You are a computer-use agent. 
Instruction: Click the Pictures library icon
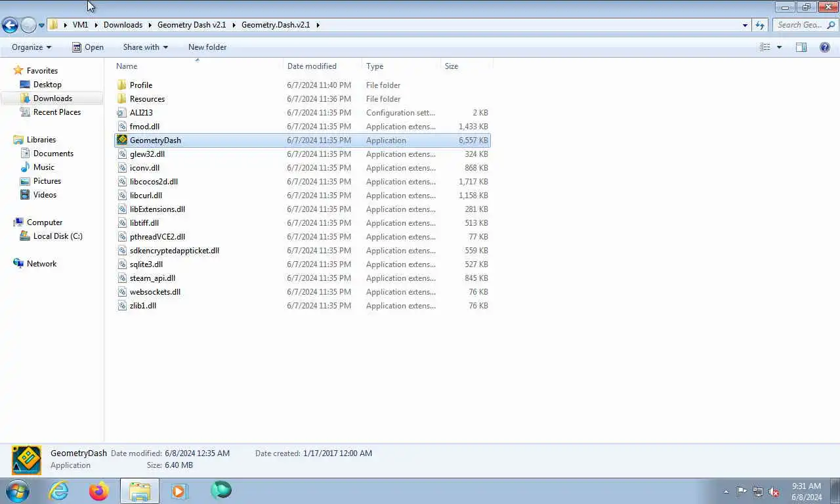(25, 181)
